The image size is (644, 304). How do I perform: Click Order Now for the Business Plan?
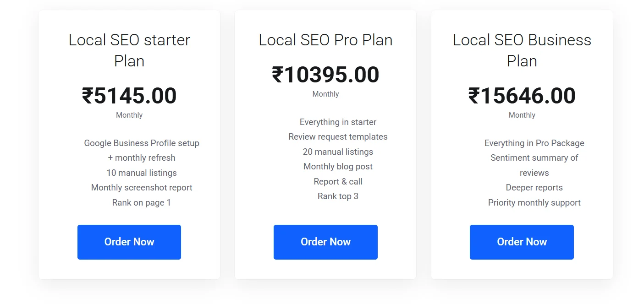(x=522, y=242)
